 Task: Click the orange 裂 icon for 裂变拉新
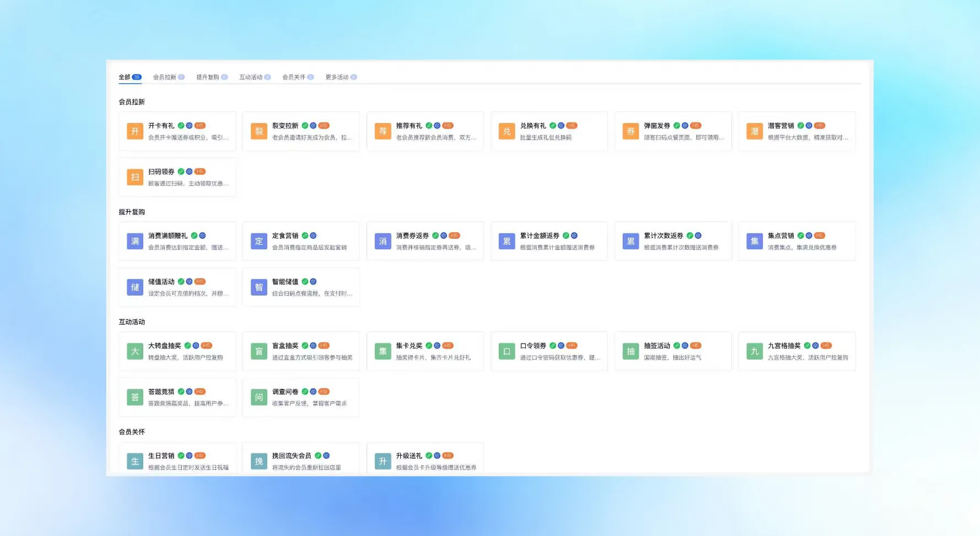click(259, 131)
